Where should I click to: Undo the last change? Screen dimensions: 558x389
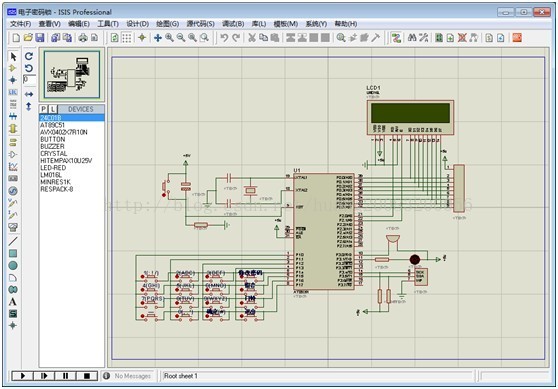[x=224, y=38]
